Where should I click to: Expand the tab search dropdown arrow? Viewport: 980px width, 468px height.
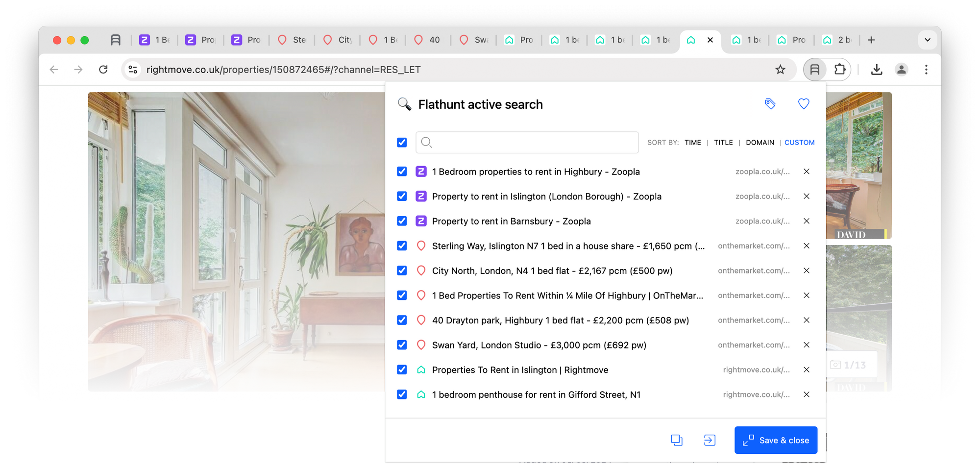click(927, 40)
